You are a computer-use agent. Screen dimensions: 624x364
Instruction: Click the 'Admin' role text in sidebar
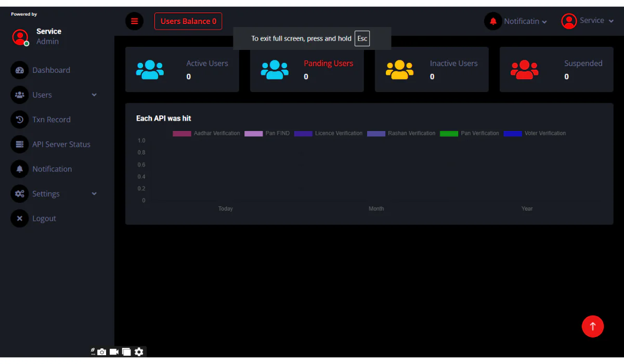(47, 42)
